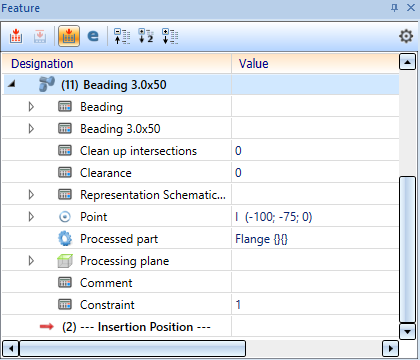Click the Processed part gear icon
The height and width of the screenshot is (360, 420).
pos(65,239)
